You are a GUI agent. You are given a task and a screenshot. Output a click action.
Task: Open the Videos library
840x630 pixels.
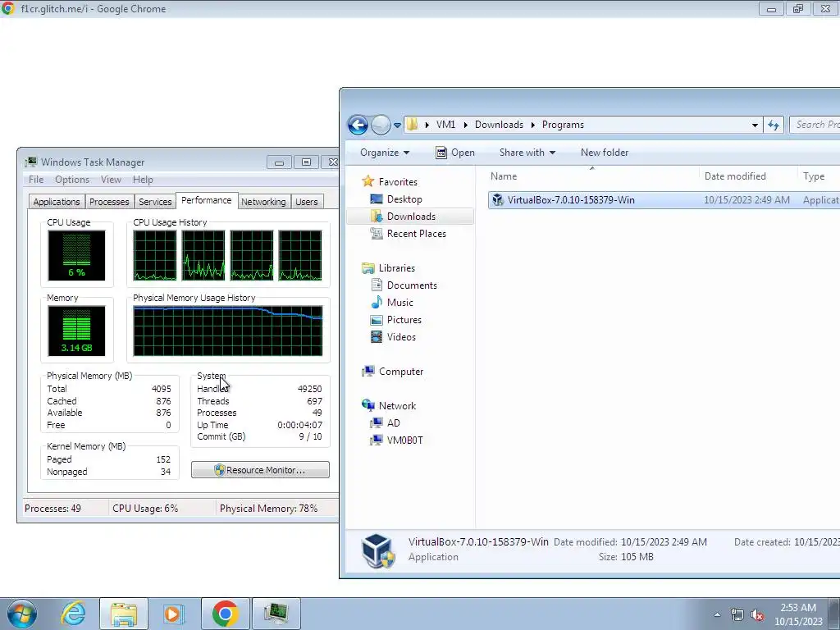coord(400,337)
